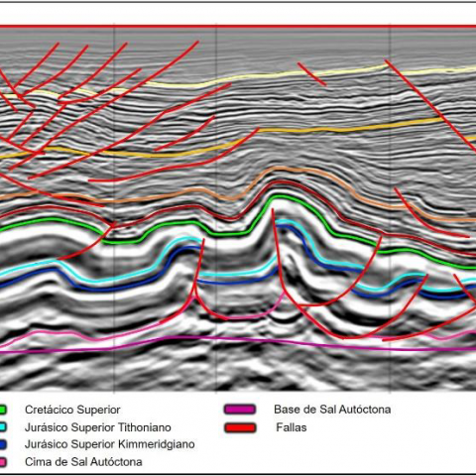The width and height of the screenshot is (476, 476).
Task: Click the cyan Jurásico Superior Tithoniano swatch
Action: tap(3, 427)
